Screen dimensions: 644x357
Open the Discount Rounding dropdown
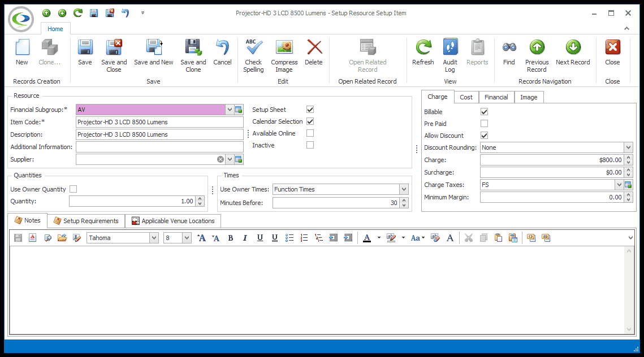(x=628, y=147)
